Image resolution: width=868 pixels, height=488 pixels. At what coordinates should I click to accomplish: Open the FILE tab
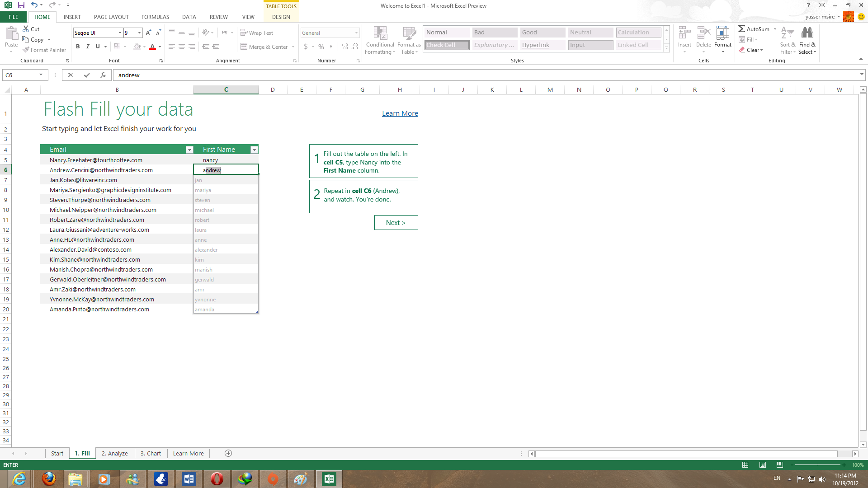(x=14, y=17)
